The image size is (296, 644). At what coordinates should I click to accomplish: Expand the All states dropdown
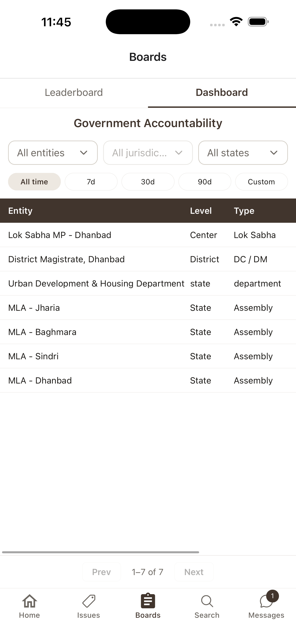pyautogui.click(x=243, y=153)
